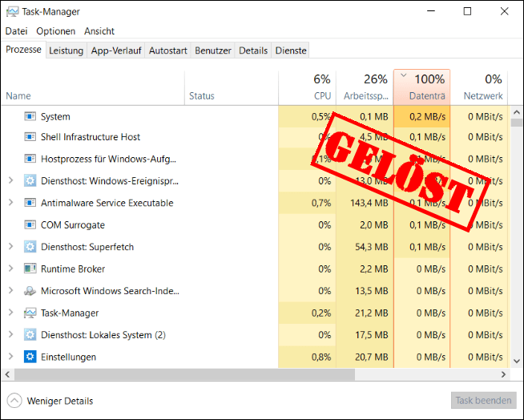This screenshot has height=420, width=524.
Task: Open the Ansicht menu
Action: coord(99,31)
